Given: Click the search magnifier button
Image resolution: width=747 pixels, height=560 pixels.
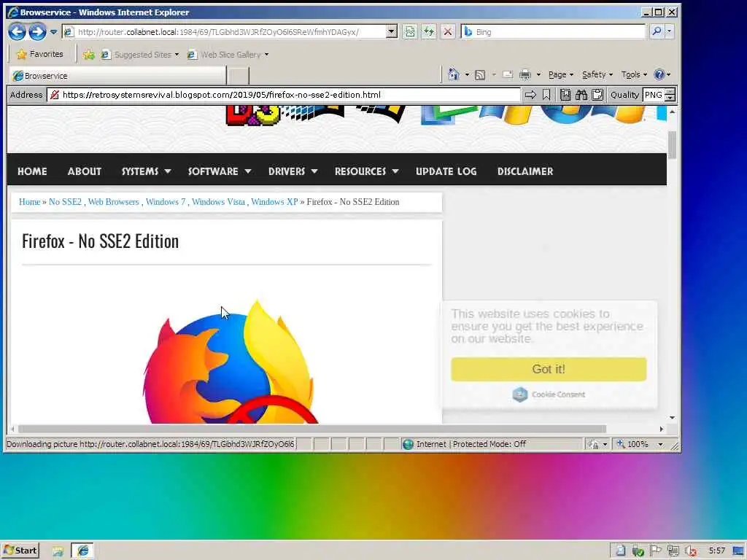Looking at the screenshot, I should [x=657, y=32].
